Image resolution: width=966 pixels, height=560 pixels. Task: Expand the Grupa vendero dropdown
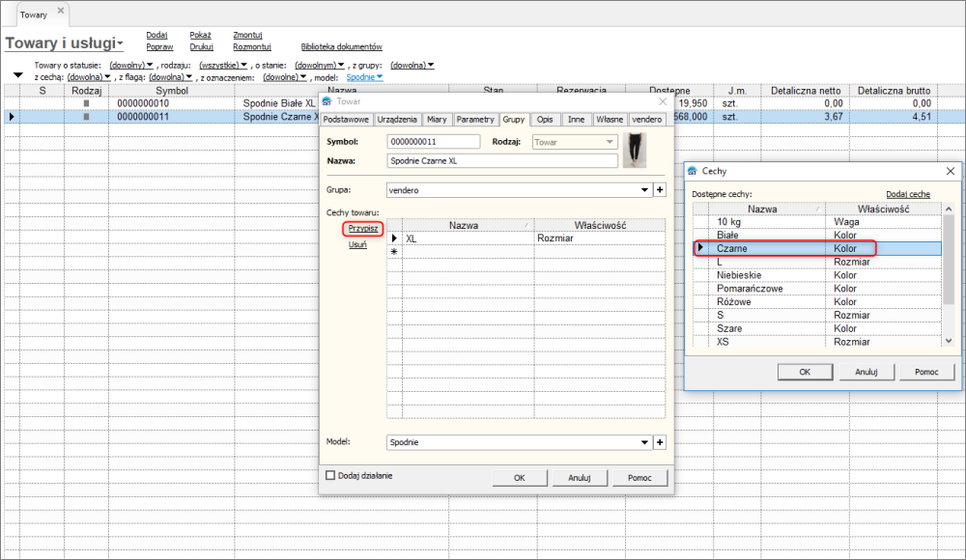tap(645, 190)
